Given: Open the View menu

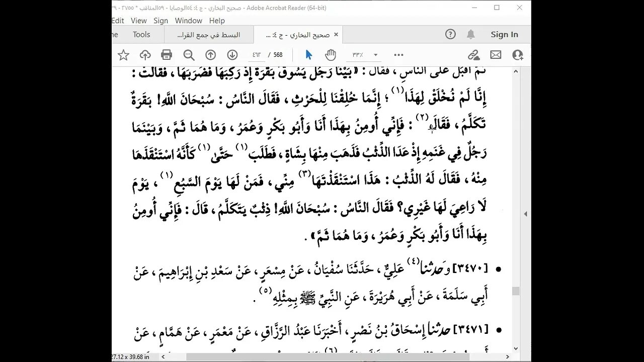Looking at the screenshot, I should click(x=139, y=21).
